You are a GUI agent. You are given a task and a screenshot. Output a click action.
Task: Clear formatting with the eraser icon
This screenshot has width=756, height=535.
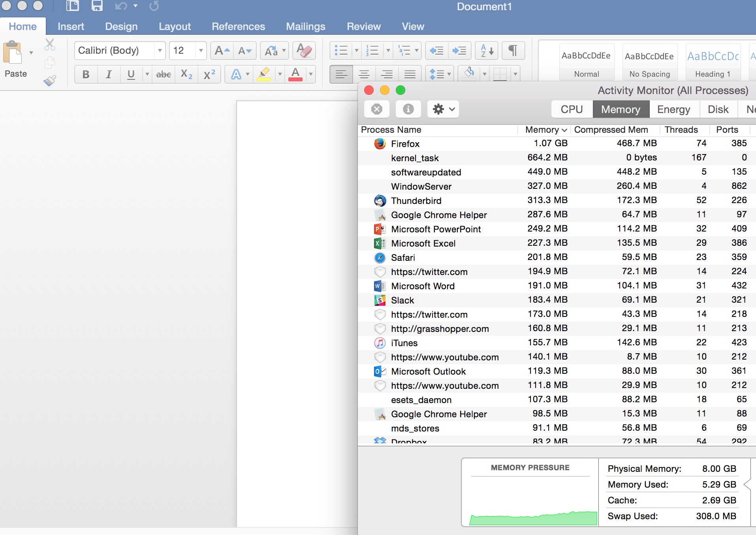coord(304,51)
